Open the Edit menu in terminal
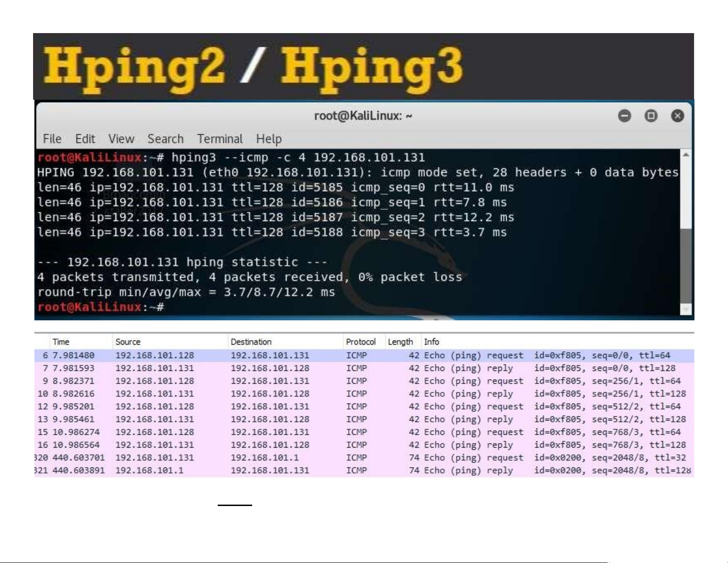 pyautogui.click(x=85, y=139)
